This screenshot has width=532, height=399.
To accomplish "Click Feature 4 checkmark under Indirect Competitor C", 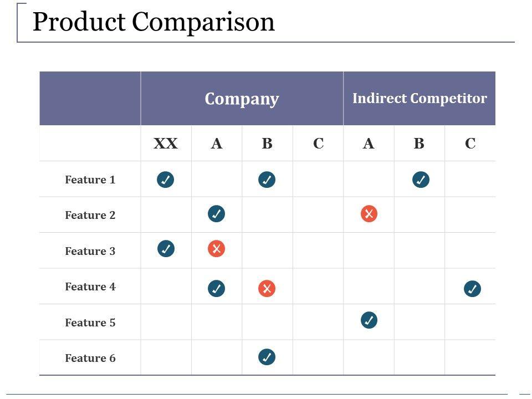I will (472, 289).
